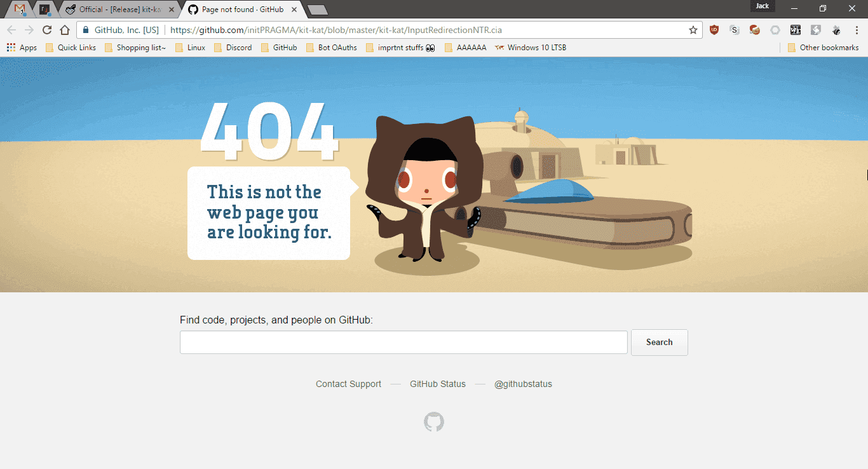Screen dimensions: 868x469
Task: Open the Bot OAuths bookmark folder
Action: (x=332, y=48)
